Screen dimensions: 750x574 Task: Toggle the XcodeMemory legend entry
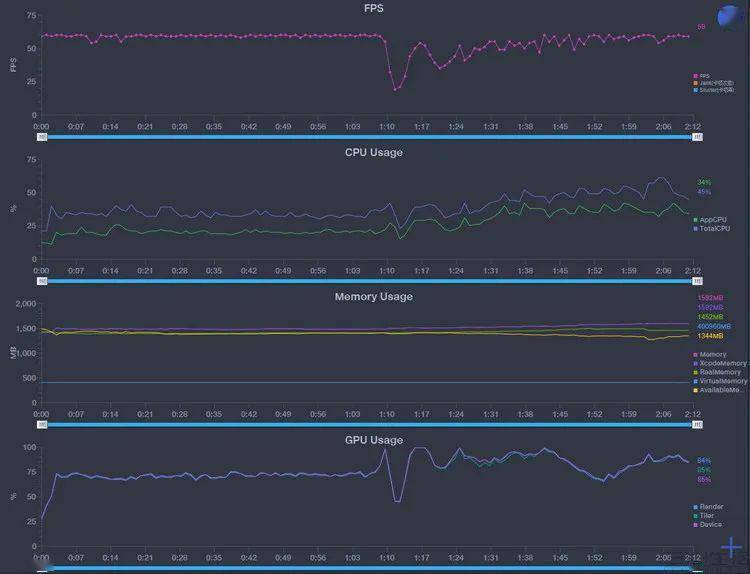tap(720, 364)
